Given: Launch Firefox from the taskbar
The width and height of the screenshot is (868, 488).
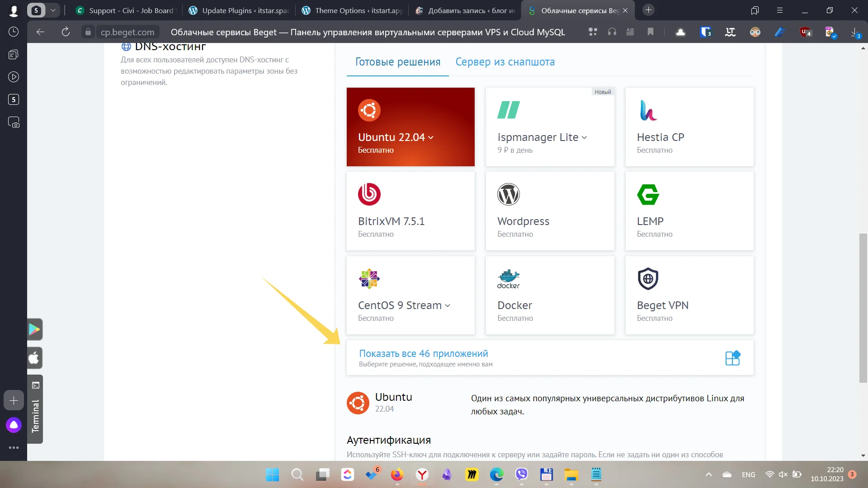Looking at the screenshot, I should pos(397,474).
